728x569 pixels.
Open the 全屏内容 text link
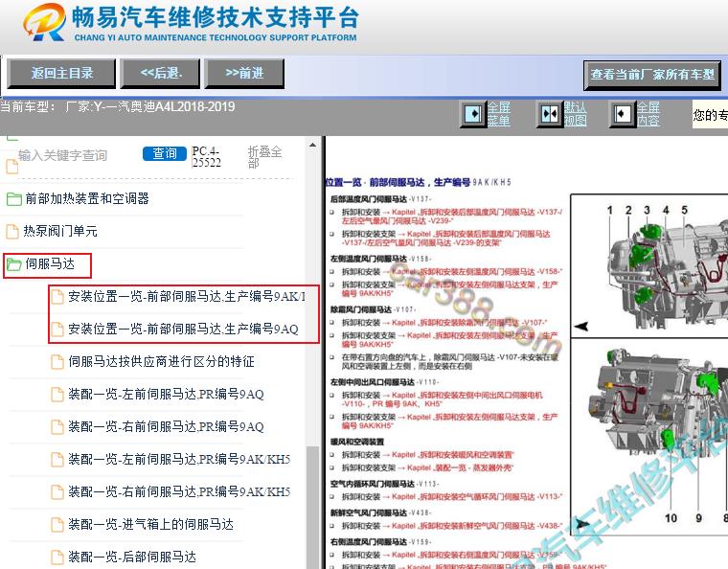[x=648, y=114]
